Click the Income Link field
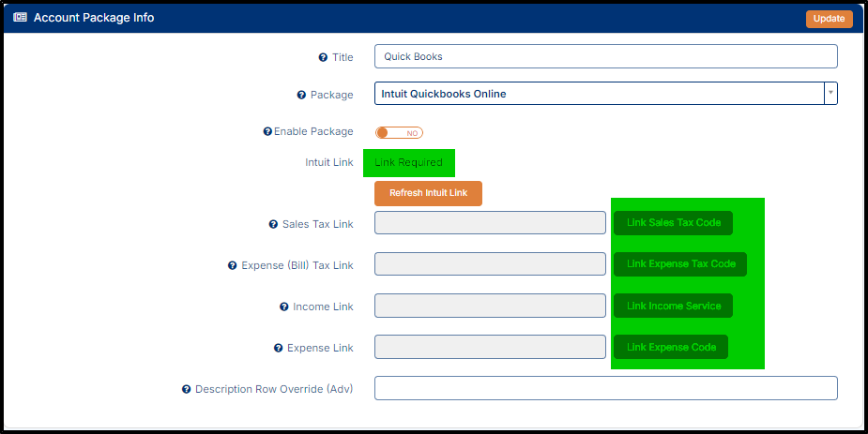Image resolution: width=868 pixels, height=434 pixels. 491,306
